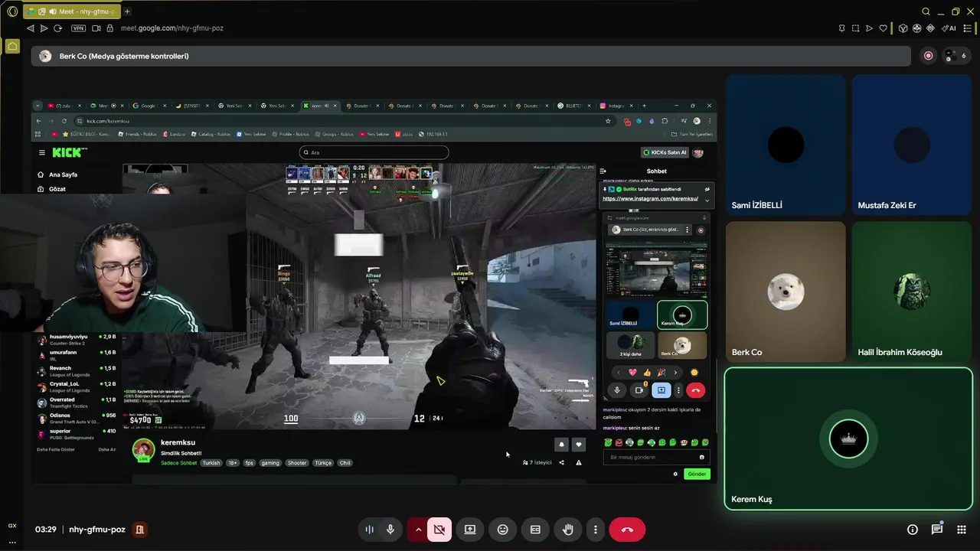980x551 pixels.
Task: Collapse the pinned BotRix message chevron
Action: click(707, 200)
